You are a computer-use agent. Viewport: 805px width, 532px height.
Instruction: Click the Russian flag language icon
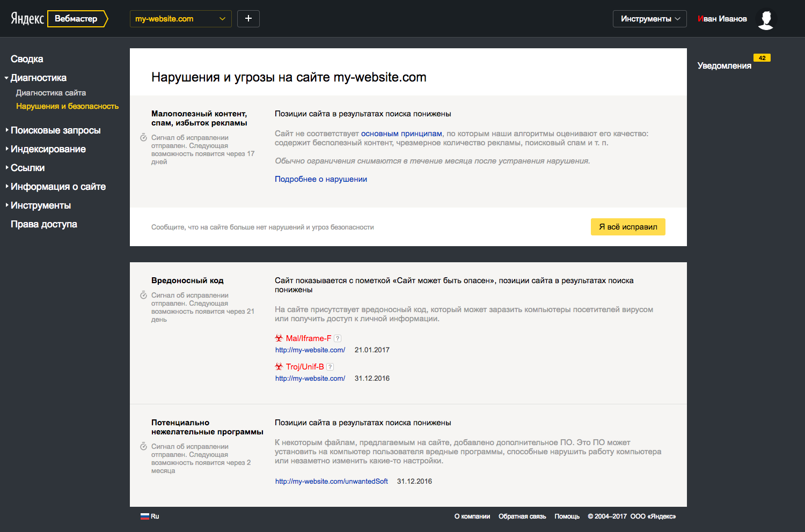pyautogui.click(x=144, y=516)
